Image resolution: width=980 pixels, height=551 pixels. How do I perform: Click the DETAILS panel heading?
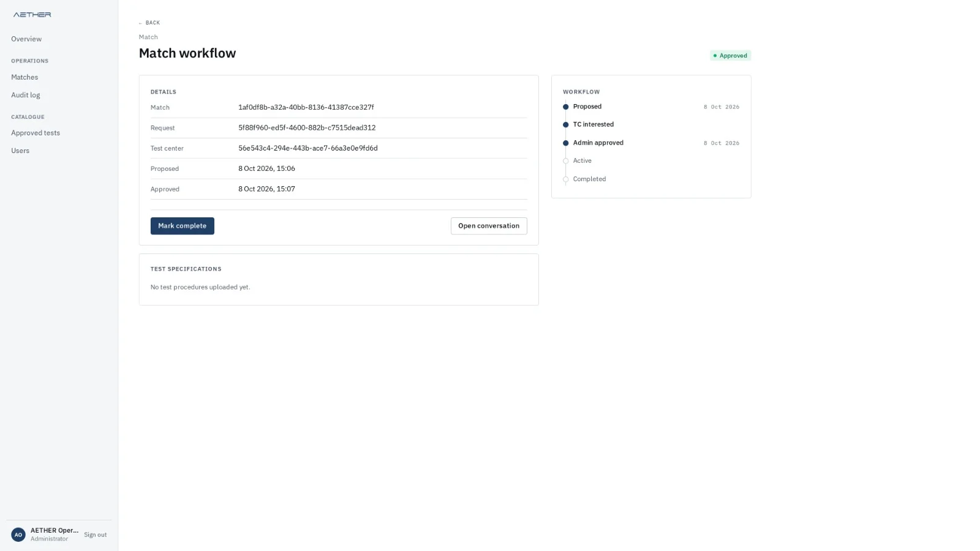click(164, 92)
